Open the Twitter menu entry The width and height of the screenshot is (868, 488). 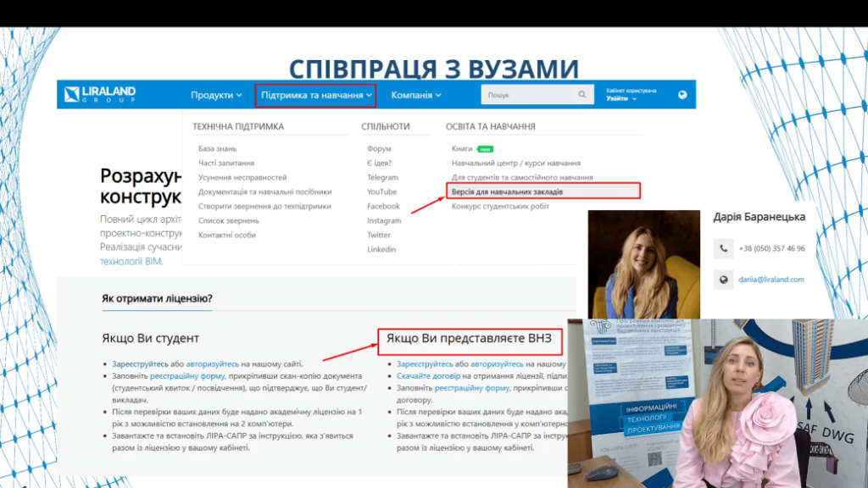[379, 236]
